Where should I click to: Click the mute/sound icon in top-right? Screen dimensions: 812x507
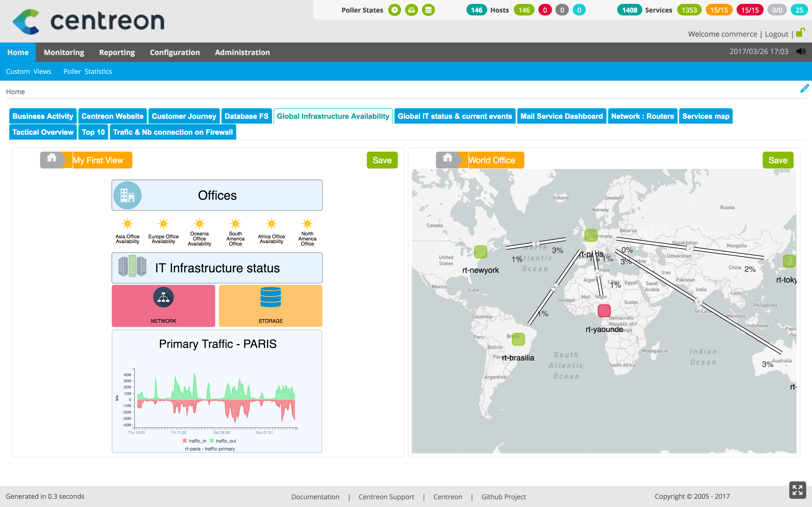(801, 51)
